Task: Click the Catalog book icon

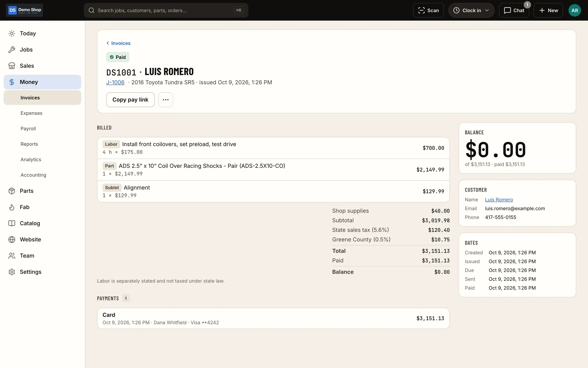Action: click(12, 223)
